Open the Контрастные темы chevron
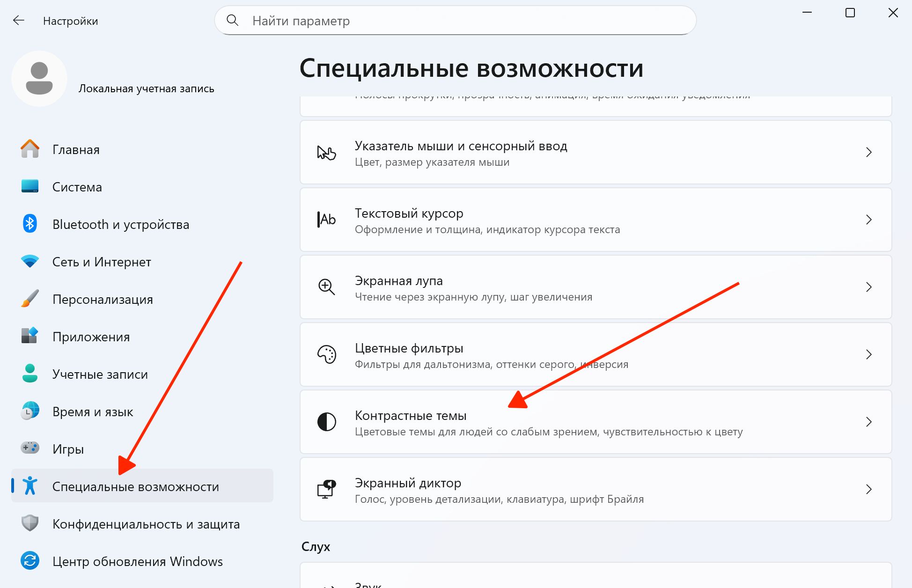912x588 pixels. click(868, 422)
